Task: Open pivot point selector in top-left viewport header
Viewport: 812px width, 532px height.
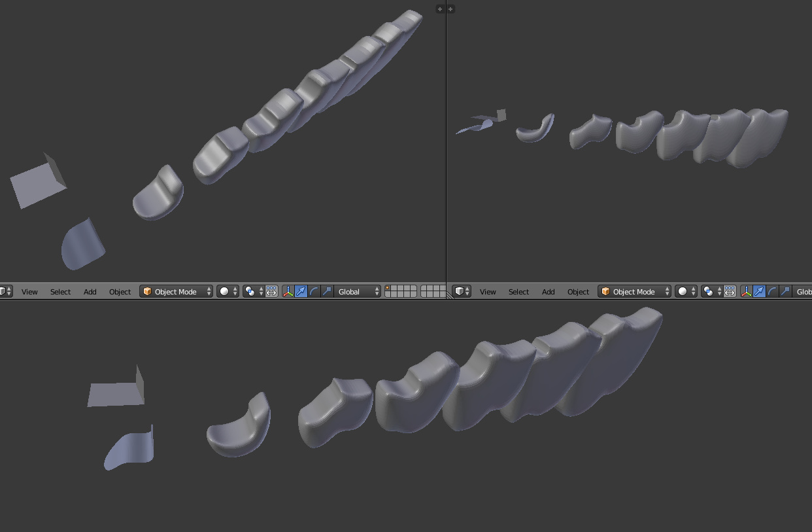Action: point(254,292)
